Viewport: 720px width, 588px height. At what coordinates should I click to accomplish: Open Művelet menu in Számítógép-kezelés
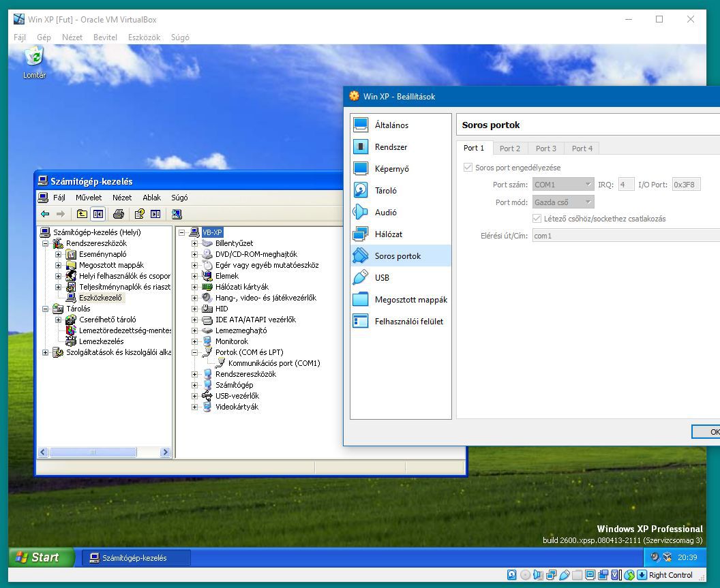coord(89,198)
